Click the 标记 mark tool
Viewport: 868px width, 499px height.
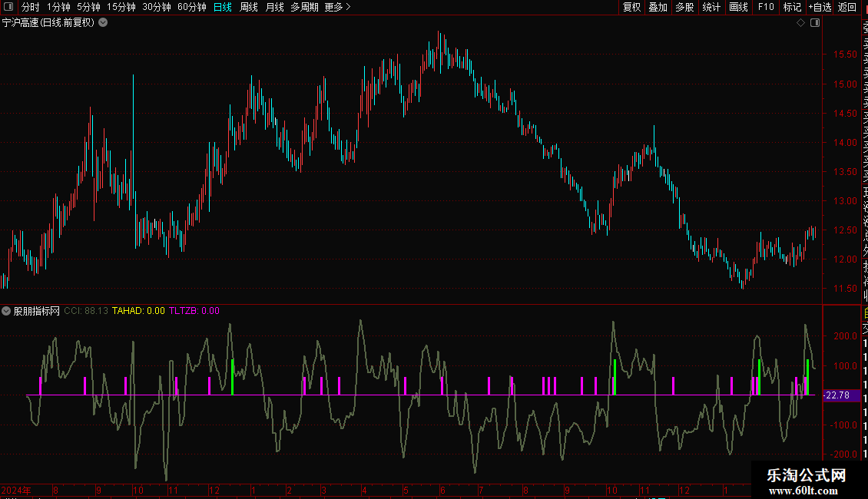click(x=792, y=7)
